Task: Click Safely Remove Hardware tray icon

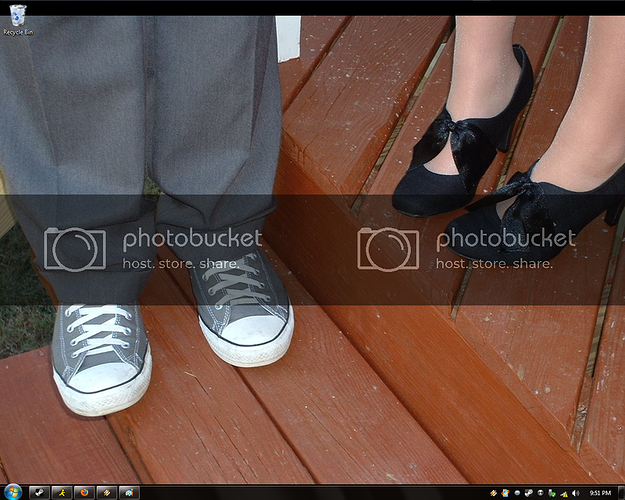Action: (x=552, y=493)
